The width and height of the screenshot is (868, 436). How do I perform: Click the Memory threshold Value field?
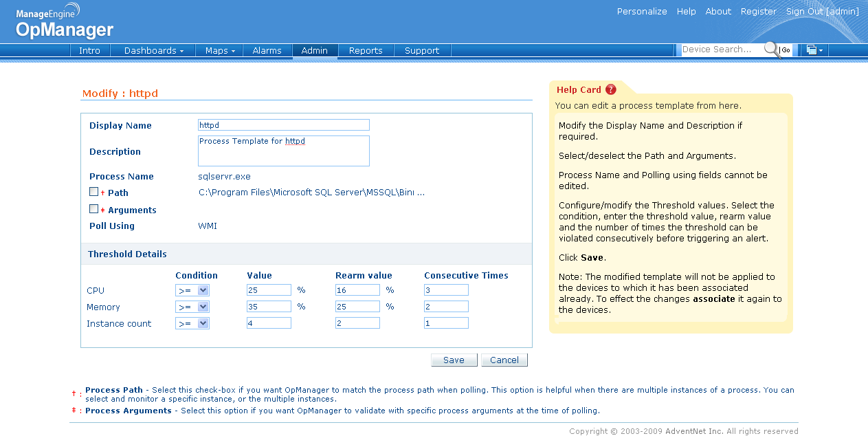coord(269,307)
